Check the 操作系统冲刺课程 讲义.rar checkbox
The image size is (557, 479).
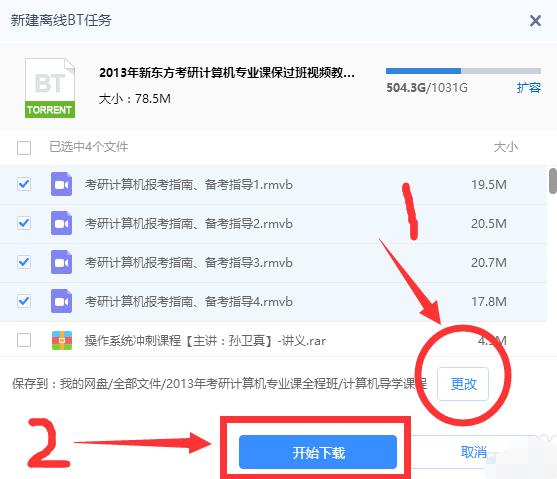(x=24, y=340)
